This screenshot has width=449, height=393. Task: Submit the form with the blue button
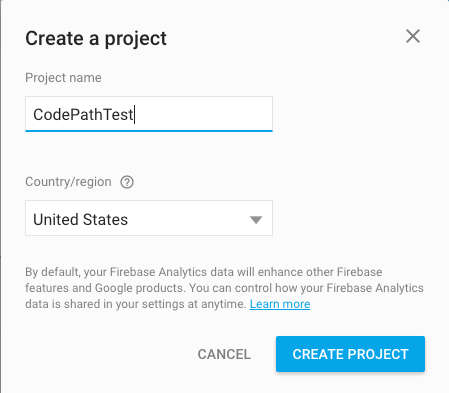[x=350, y=354]
